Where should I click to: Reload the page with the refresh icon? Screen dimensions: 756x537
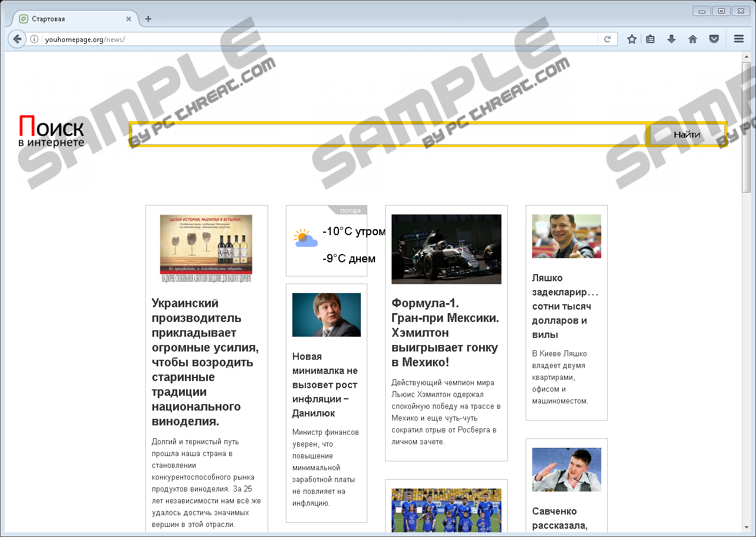click(x=607, y=40)
